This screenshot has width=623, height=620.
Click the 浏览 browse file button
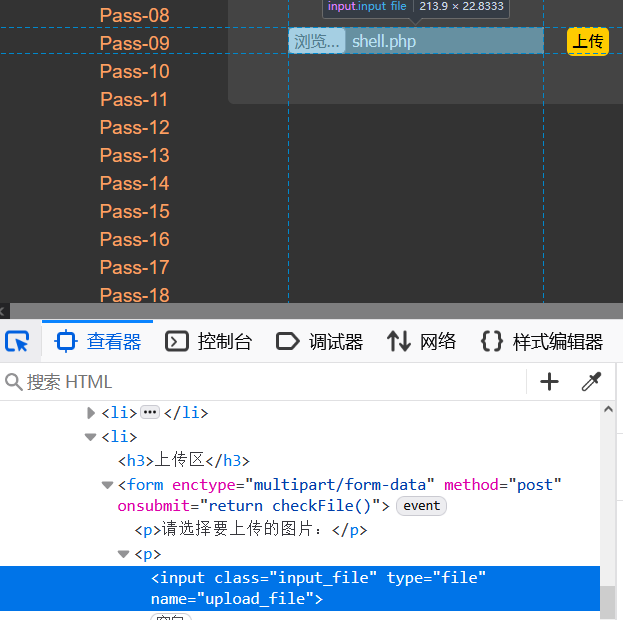click(x=317, y=41)
